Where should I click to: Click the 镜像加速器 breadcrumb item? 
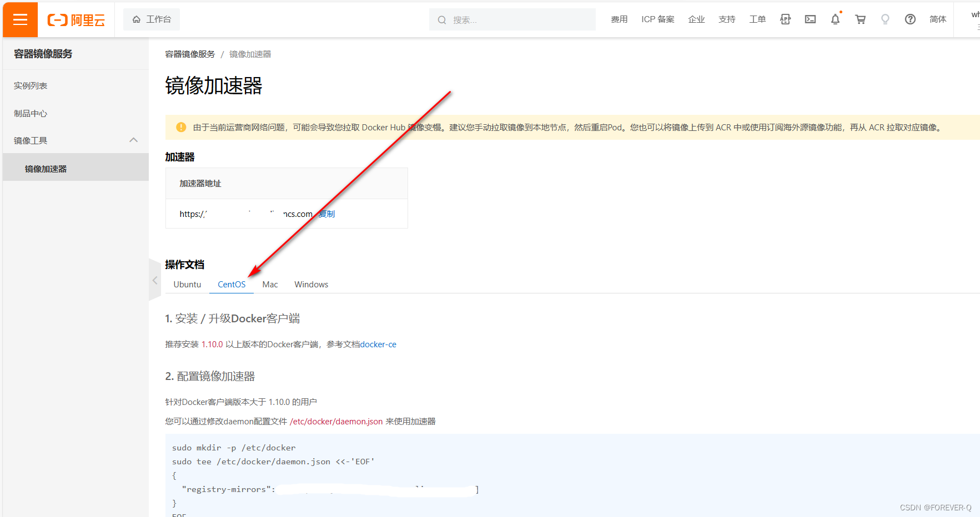click(x=250, y=54)
